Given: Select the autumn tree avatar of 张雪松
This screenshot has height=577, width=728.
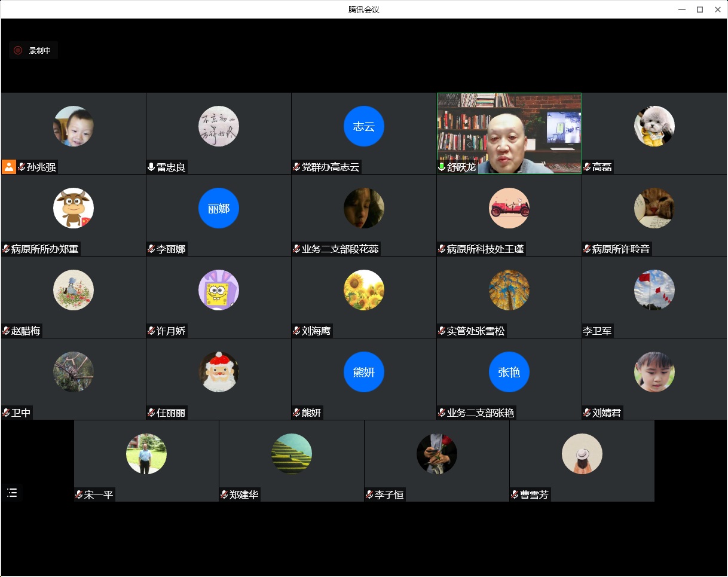Looking at the screenshot, I should coord(509,290).
